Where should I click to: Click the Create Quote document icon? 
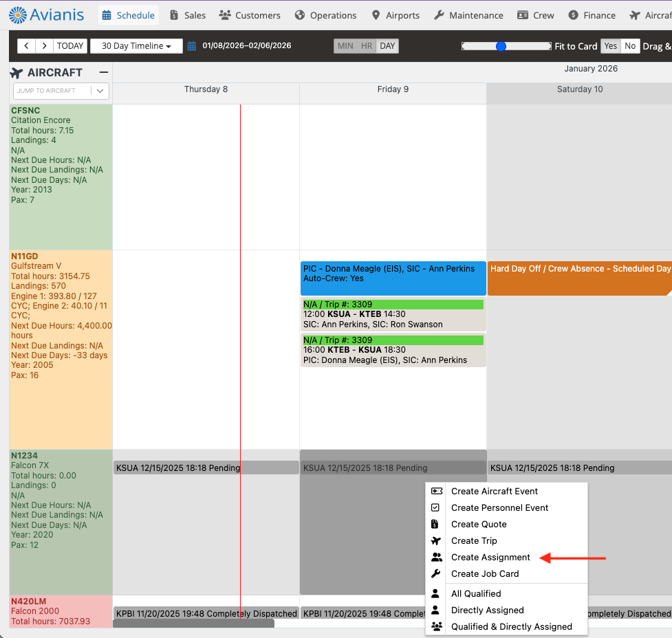435,524
